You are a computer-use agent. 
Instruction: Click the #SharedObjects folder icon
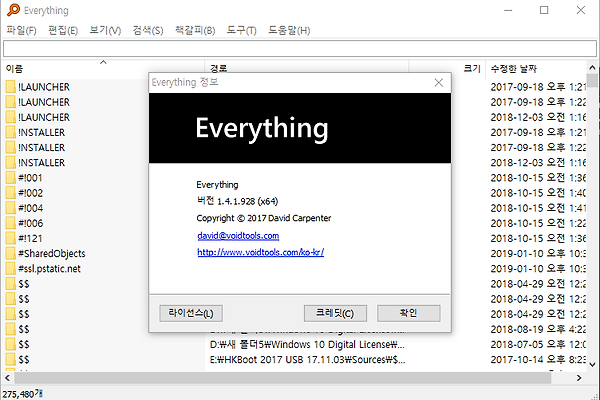(x=10, y=253)
